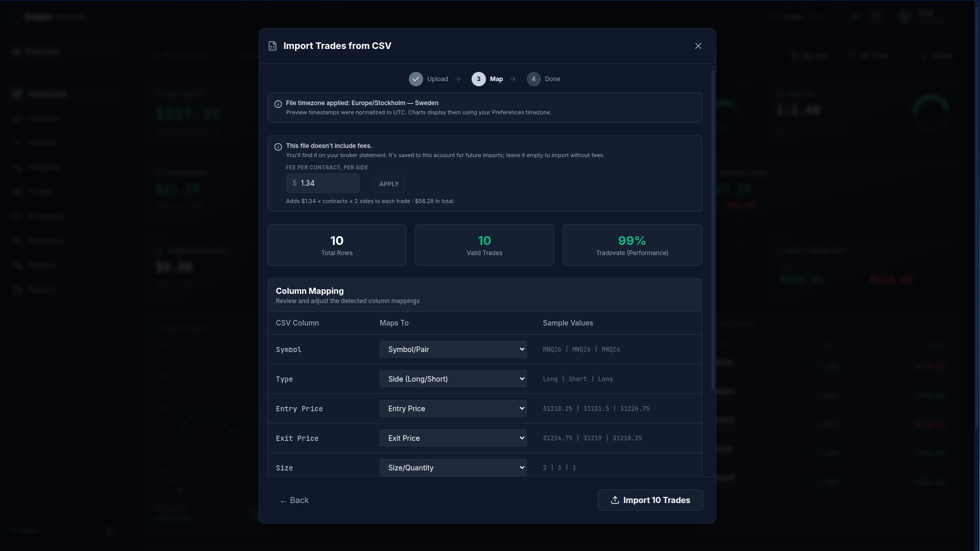The width and height of the screenshot is (980, 551).
Task: Click the Upload step checkmark icon
Action: click(x=416, y=79)
